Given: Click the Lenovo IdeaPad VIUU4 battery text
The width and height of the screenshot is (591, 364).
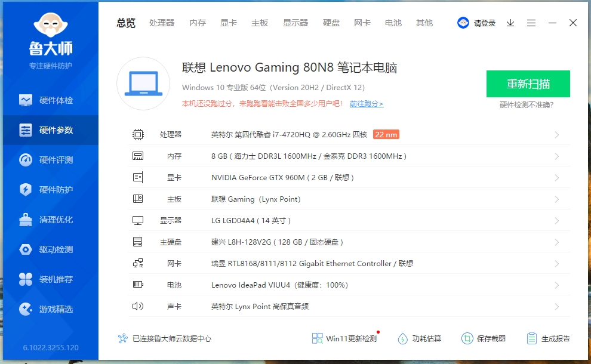Looking at the screenshot, I should click(x=279, y=285).
